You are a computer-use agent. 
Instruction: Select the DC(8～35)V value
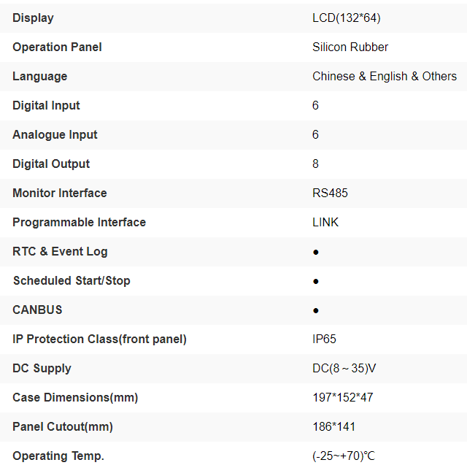pyautogui.click(x=344, y=368)
